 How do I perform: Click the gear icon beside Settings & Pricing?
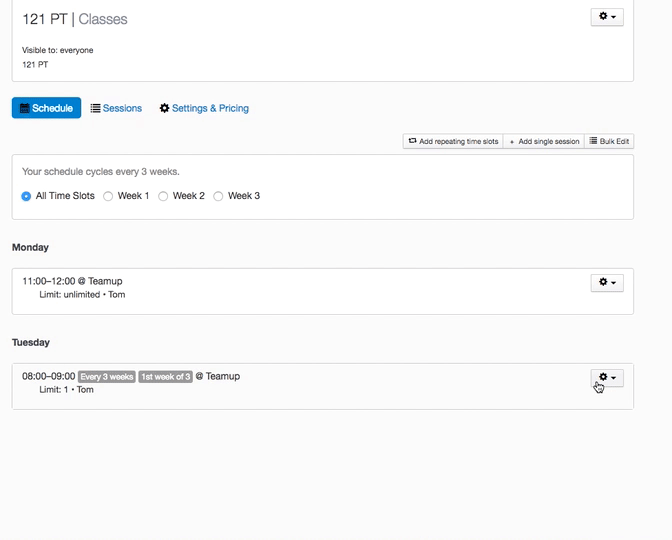(165, 108)
